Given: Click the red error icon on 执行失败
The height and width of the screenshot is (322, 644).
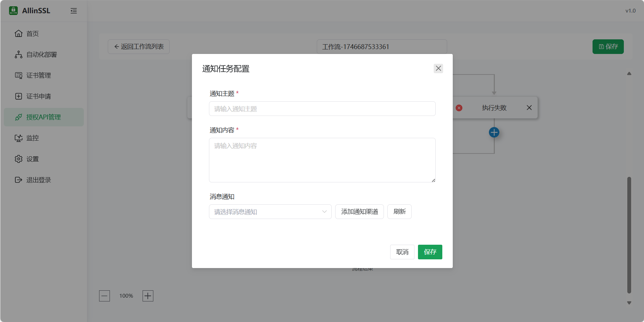Looking at the screenshot, I should (x=459, y=108).
